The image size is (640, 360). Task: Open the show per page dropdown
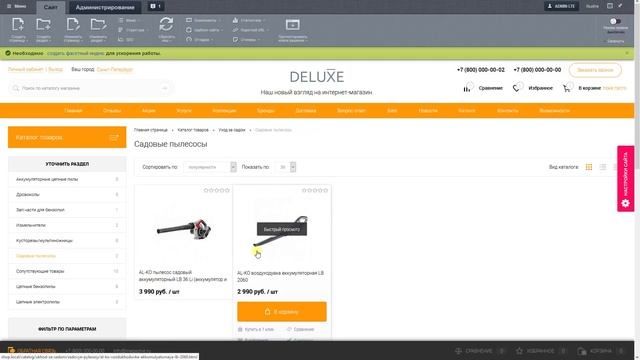(285, 167)
